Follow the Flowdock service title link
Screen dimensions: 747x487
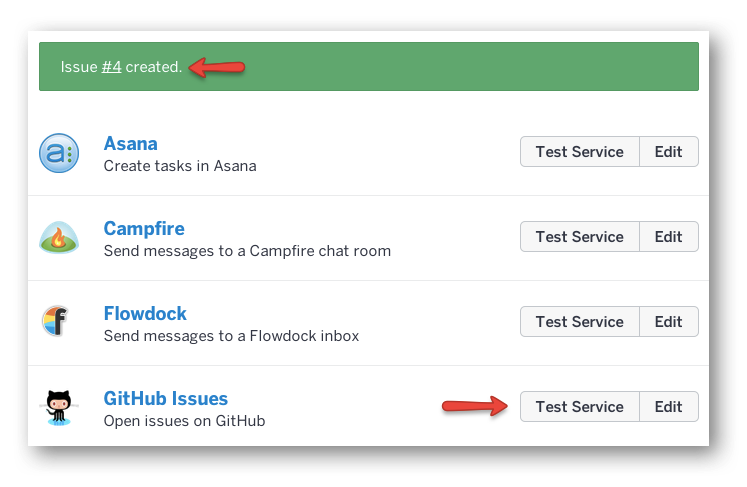145,313
